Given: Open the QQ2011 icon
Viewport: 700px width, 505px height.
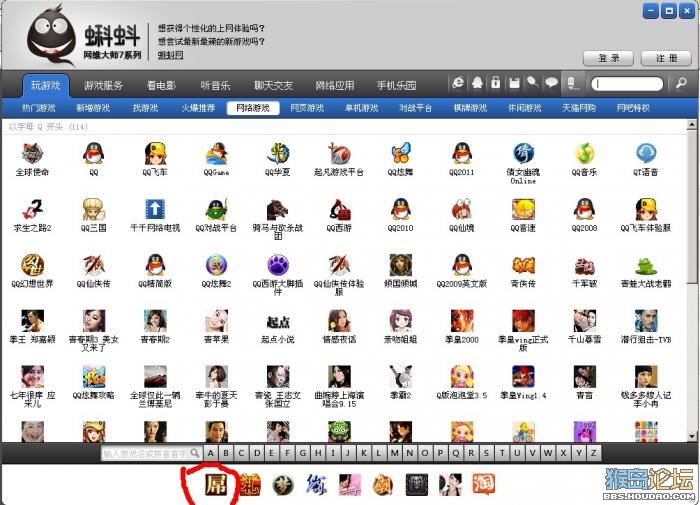Looking at the screenshot, I should 462,154.
